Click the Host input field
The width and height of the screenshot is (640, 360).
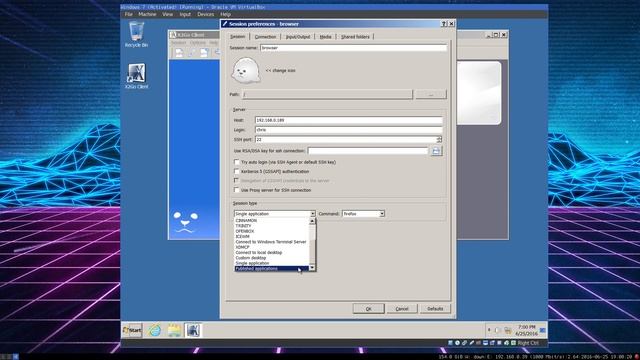click(349, 120)
